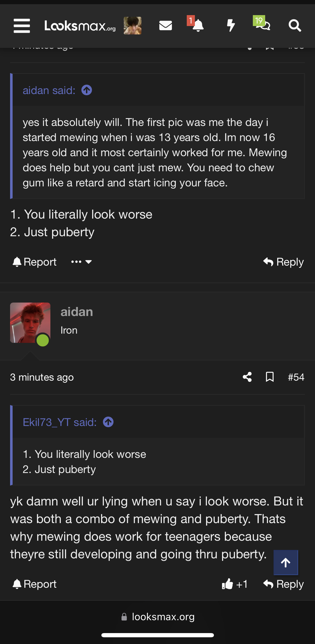Viewport: 315px width, 644px height.
Task: Reply to Ekil73_YT's post
Action: (x=283, y=262)
